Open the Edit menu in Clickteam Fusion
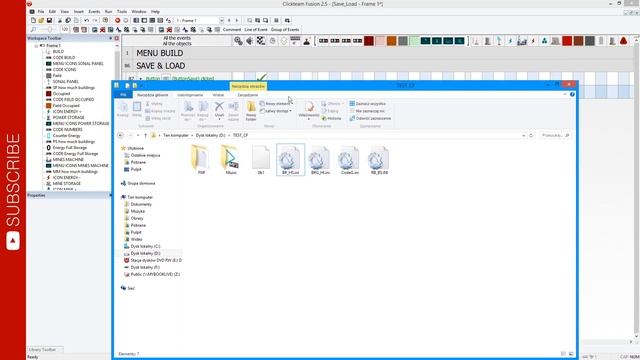The height and width of the screenshot is (360, 640). [52, 11]
